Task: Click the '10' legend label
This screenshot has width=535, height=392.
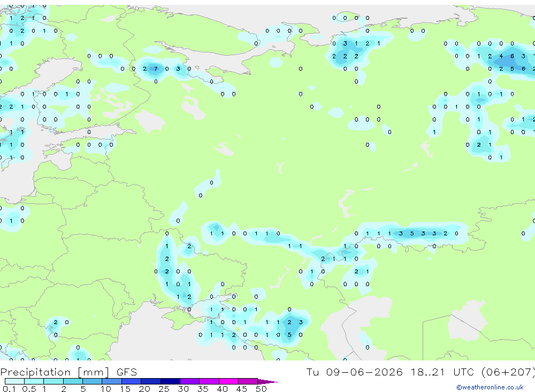Action: coord(106,389)
